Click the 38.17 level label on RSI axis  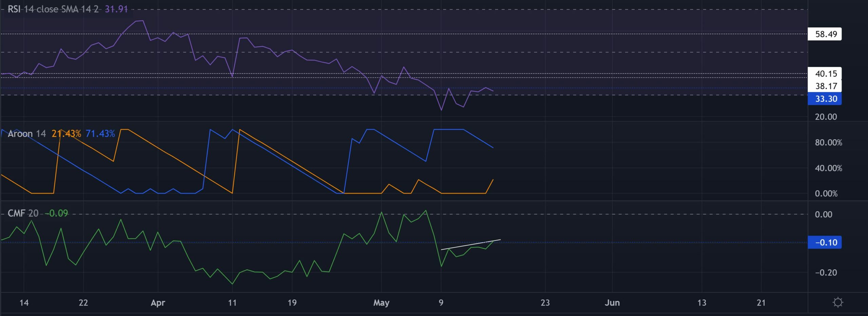pos(826,86)
